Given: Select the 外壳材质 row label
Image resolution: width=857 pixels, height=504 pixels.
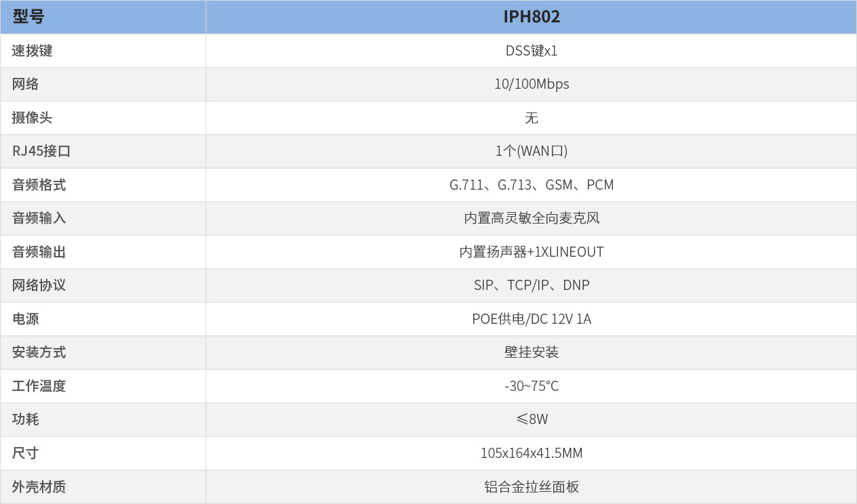Looking at the screenshot, I should [x=39, y=486].
